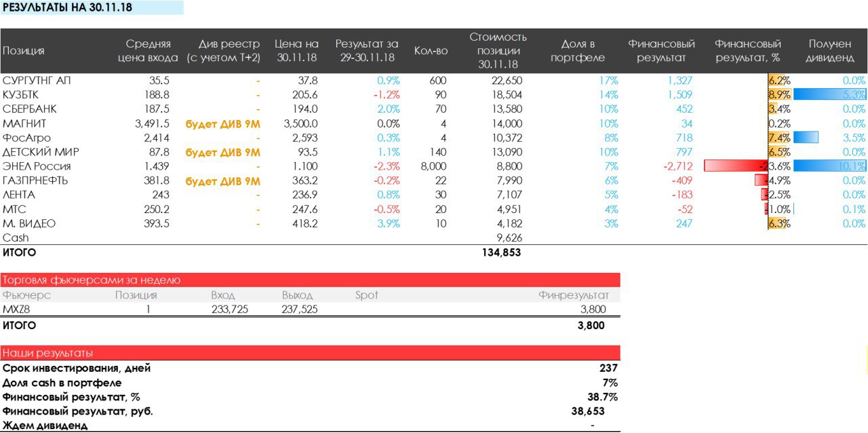868x433 pixels.
Task: Select the 'ГАЗПРНЕФТЬ' position cell
Action: (36, 181)
